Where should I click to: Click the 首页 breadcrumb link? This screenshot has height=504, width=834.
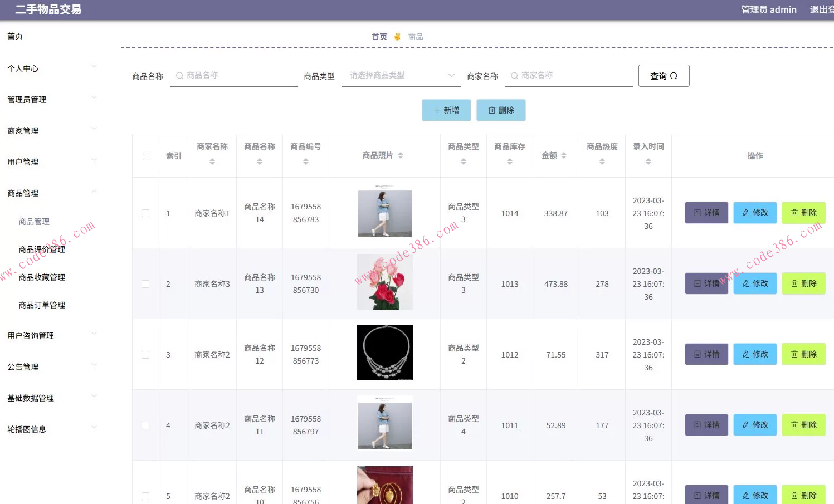click(x=379, y=36)
